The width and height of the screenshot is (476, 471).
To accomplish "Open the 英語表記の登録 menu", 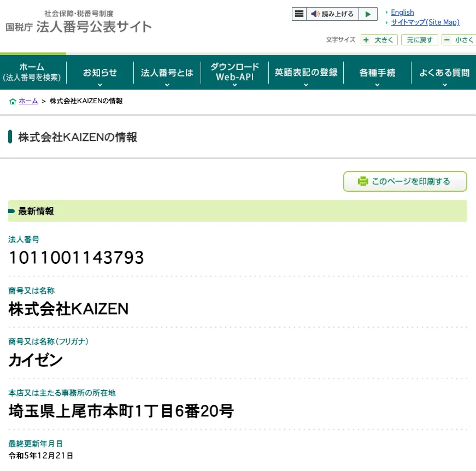I will [306, 72].
